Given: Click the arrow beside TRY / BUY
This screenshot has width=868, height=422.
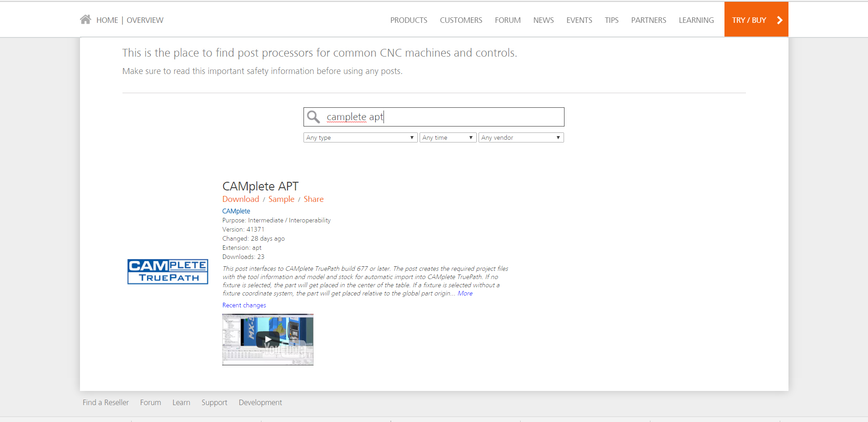Looking at the screenshot, I should pos(780,20).
